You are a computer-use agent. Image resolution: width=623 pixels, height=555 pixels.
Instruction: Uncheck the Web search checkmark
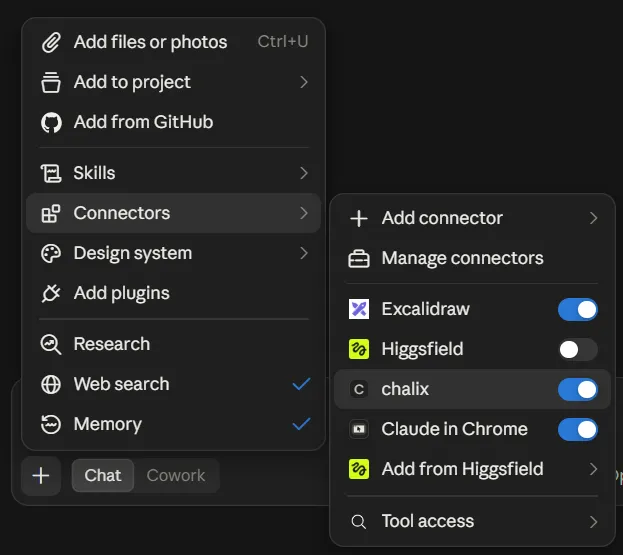click(301, 384)
